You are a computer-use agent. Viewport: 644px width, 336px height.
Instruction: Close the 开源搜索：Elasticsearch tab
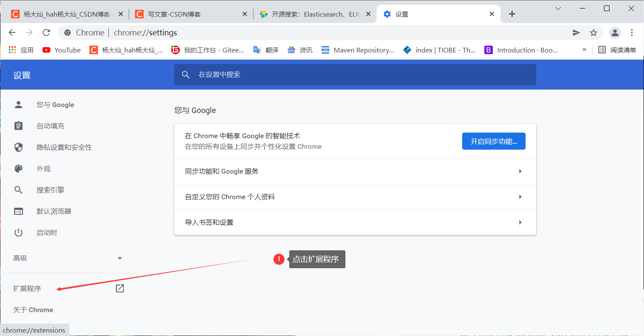click(x=369, y=14)
